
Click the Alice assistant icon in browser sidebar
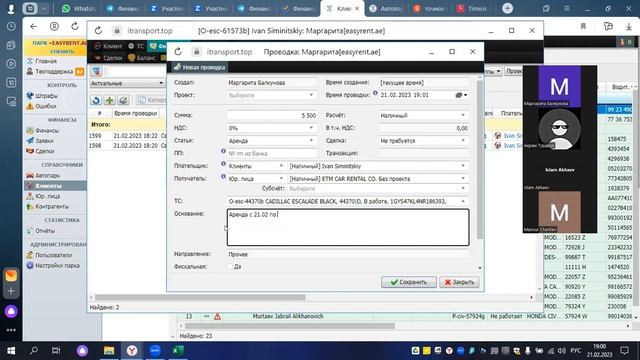[11, 311]
